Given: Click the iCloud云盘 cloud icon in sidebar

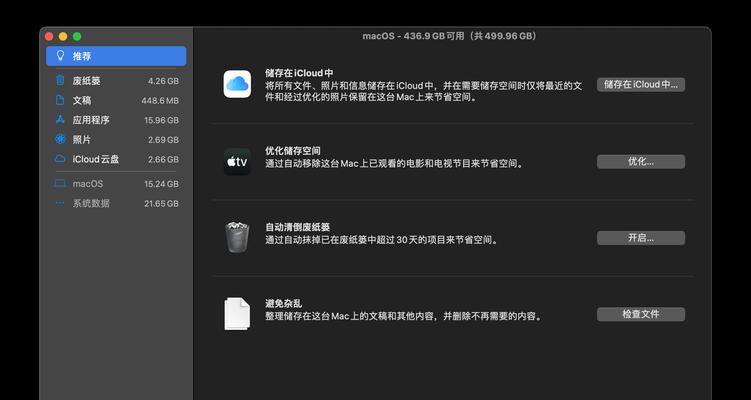Looking at the screenshot, I should coord(60,159).
